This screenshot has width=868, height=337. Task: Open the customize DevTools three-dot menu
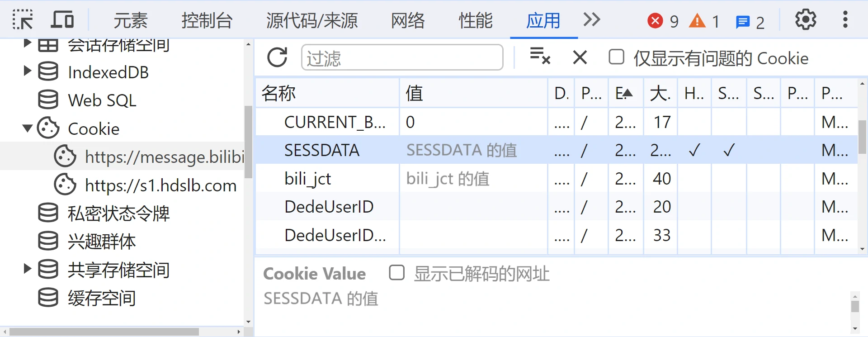(x=845, y=19)
